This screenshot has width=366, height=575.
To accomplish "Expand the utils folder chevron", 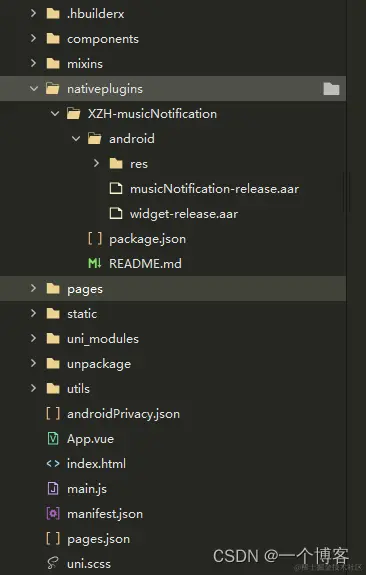I will (x=33, y=388).
